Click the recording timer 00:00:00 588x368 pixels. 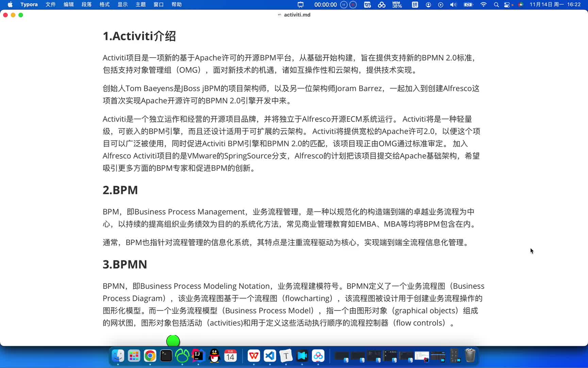(x=325, y=4)
